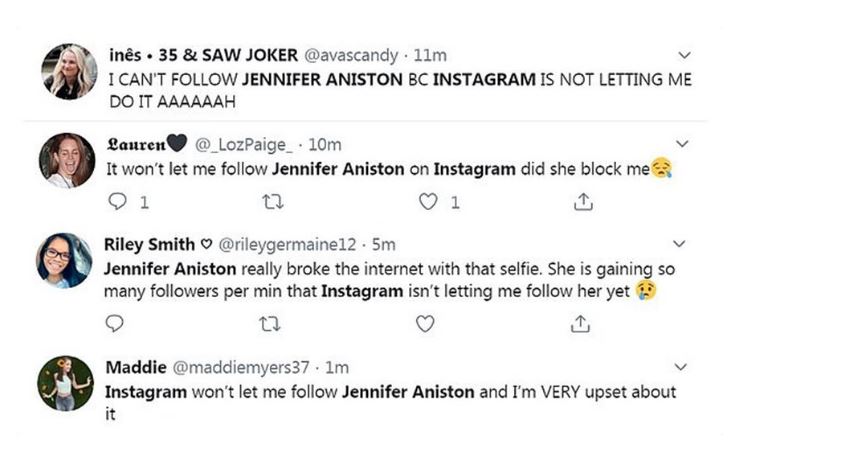Share Riley Smith's tweet
The width and height of the screenshot is (868, 461).
click(x=579, y=323)
